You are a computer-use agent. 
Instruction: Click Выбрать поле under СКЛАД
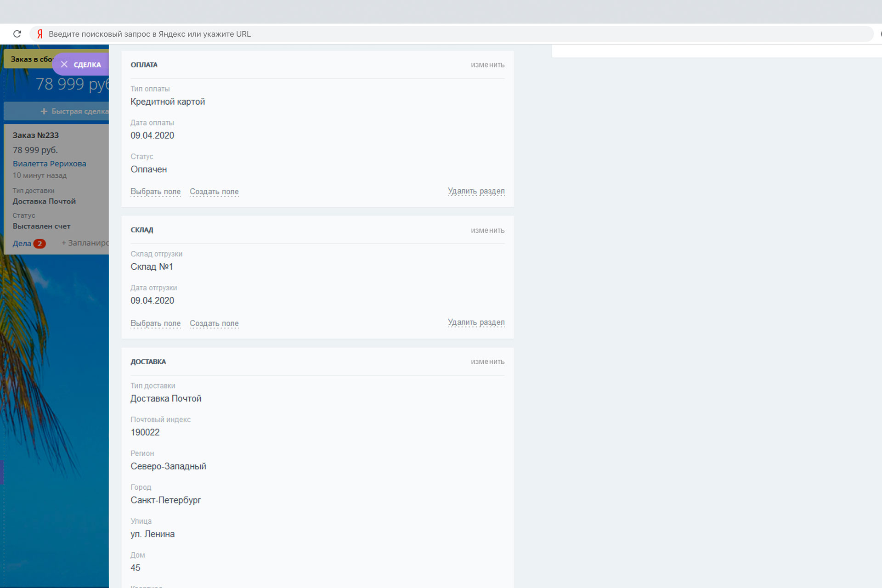(155, 323)
